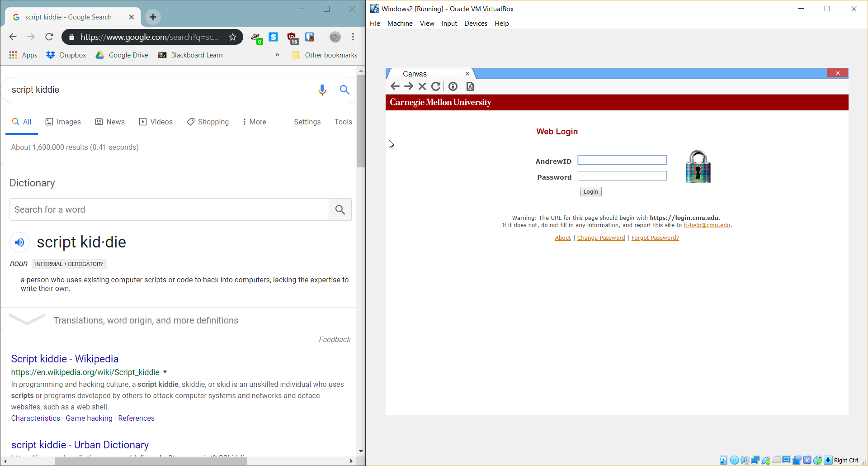
Task: Open the Apps bookmark shortcut
Action: coord(23,55)
